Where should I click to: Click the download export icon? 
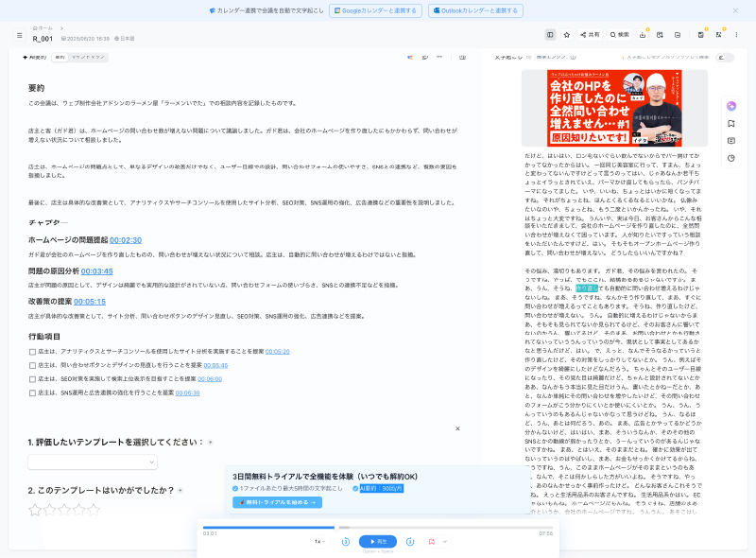click(643, 35)
